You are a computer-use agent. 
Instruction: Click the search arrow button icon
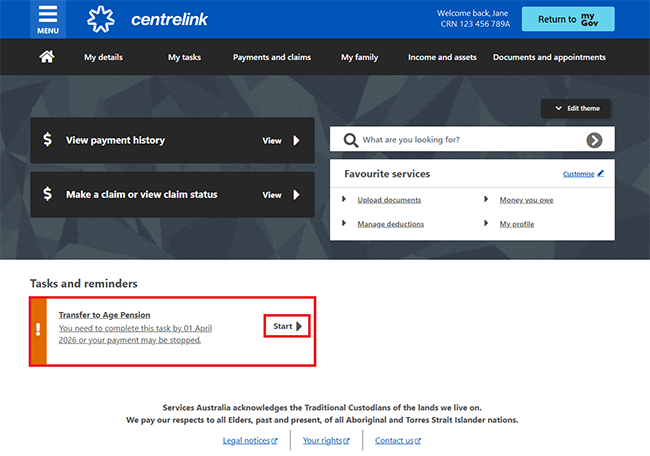[x=595, y=140]
